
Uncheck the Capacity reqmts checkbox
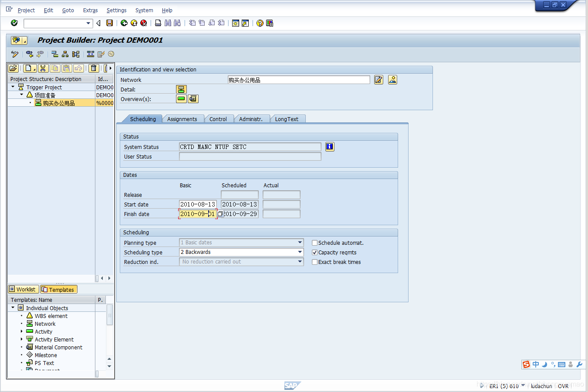[314, 253]
